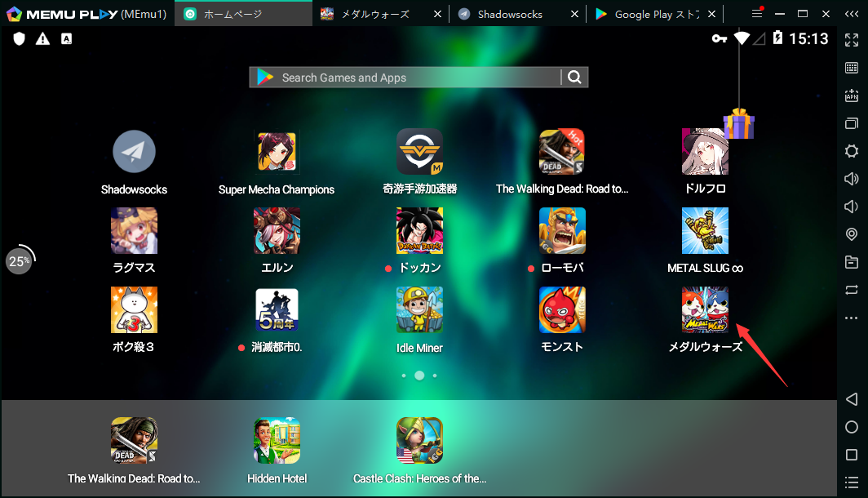Click the 25% circular progress indicator

pos(19,261)
